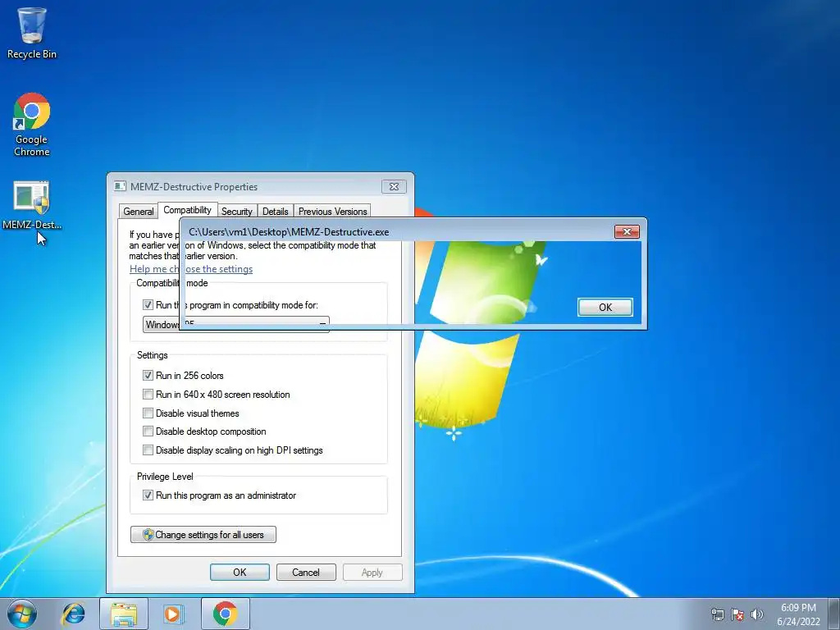This screenshot has height=630, width=840.
Task: Click the MEMZ-Destructive.exe path title bar
Action: click(290, 232)
